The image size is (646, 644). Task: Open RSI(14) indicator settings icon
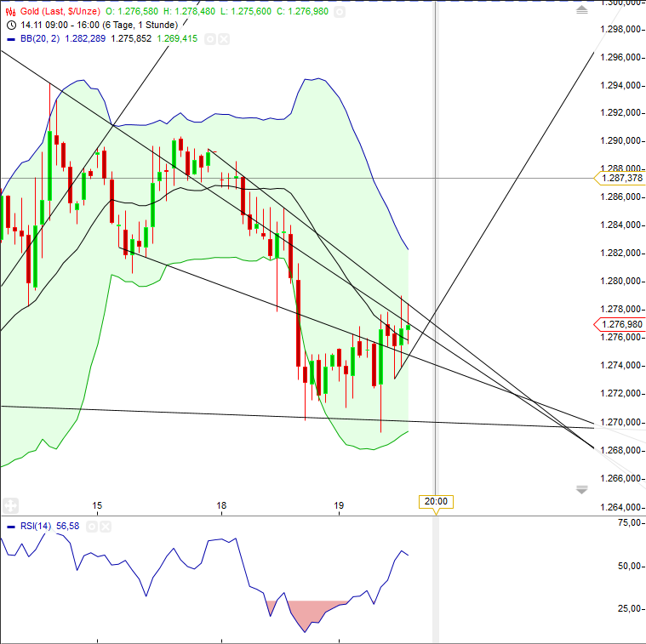pyautogui.click(x=92, y=527)
